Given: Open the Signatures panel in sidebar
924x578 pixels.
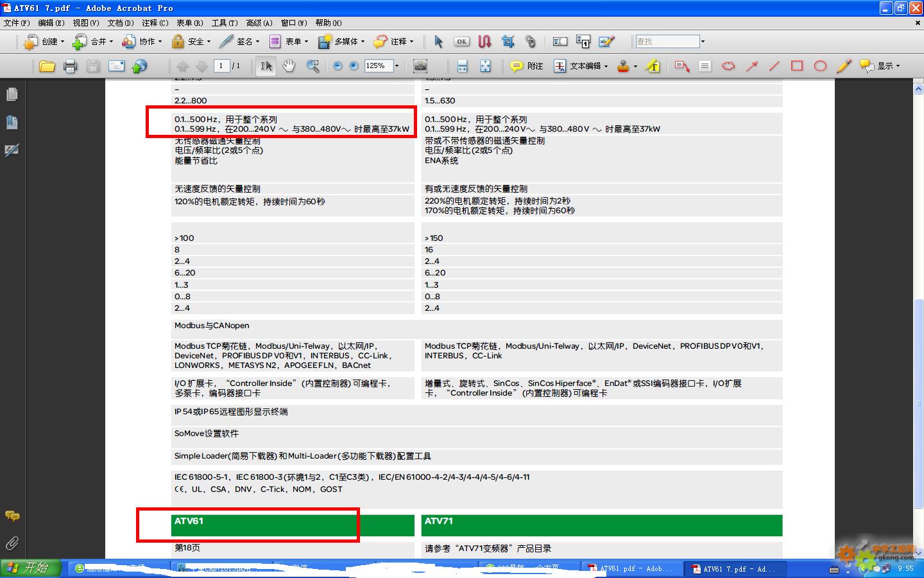Looking at the screenshot, I should (12, 150).
